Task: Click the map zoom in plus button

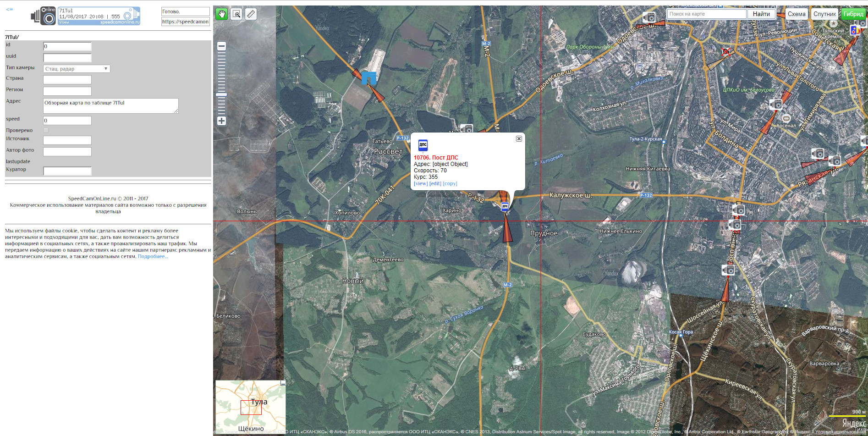Action: (221, 121)
